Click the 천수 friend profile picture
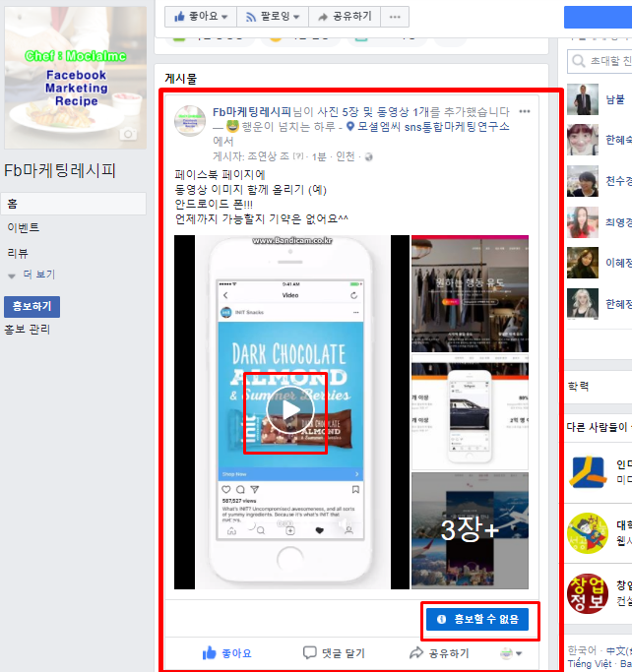Viewport: 632px width, 672px height. [582, 181]
